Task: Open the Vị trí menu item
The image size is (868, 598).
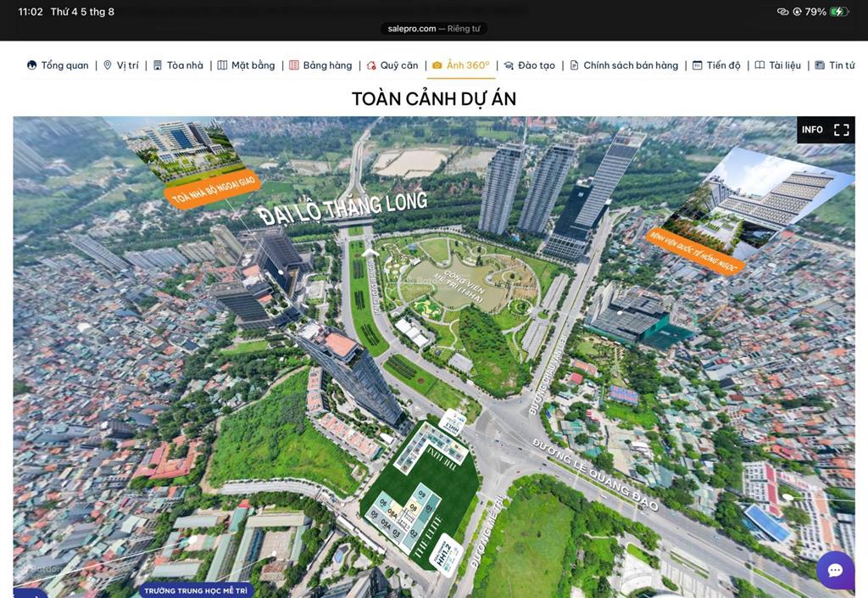Action: coord(121,65)
